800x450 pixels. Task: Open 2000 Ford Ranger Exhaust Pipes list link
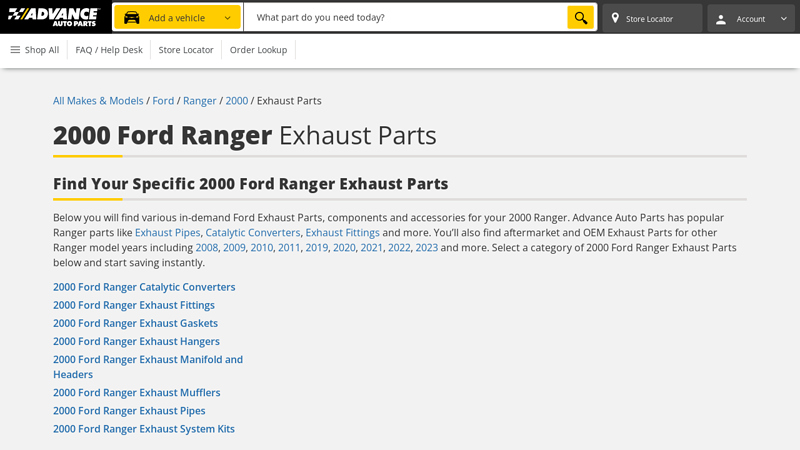click(x=129, y=411)
